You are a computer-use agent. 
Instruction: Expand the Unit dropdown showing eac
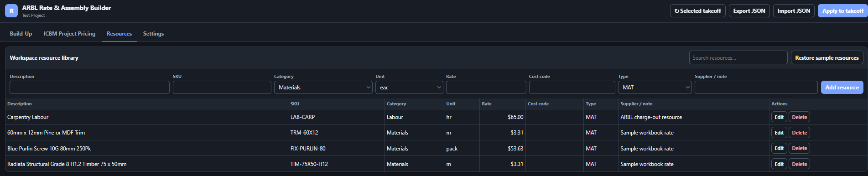tap(409, 88)
